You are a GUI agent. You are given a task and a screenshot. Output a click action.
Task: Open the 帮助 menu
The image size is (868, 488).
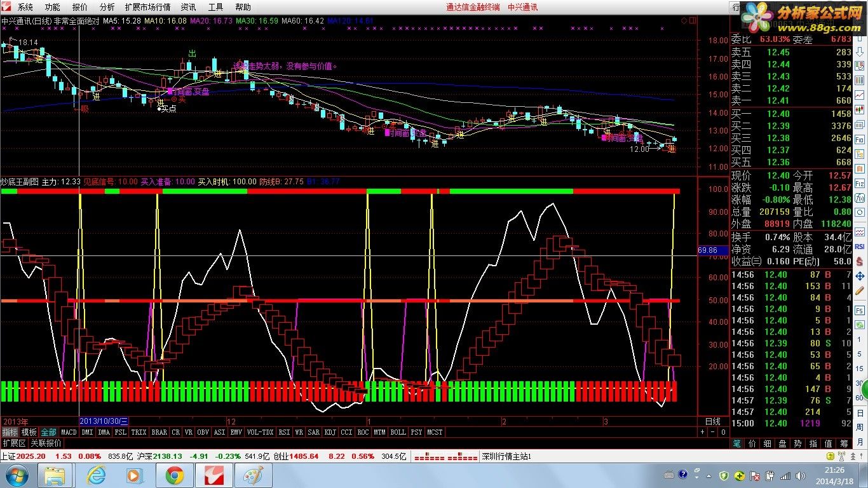click(243, 7)
